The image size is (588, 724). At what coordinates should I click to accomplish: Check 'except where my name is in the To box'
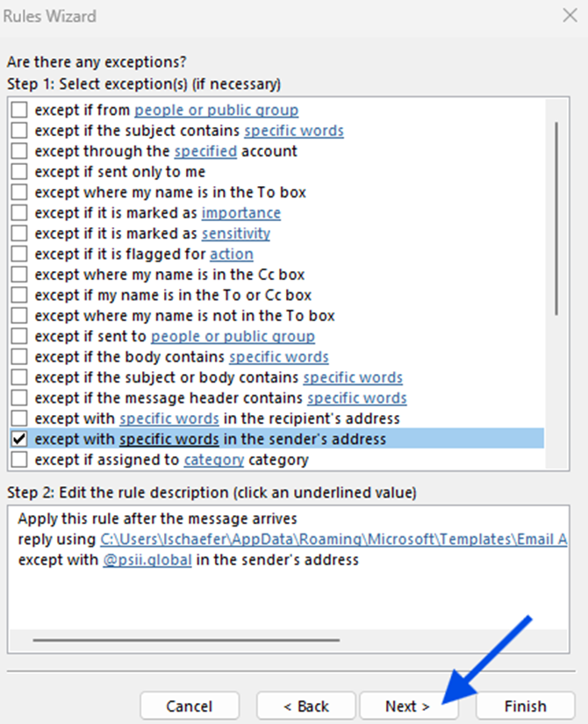tap(19, 192)
